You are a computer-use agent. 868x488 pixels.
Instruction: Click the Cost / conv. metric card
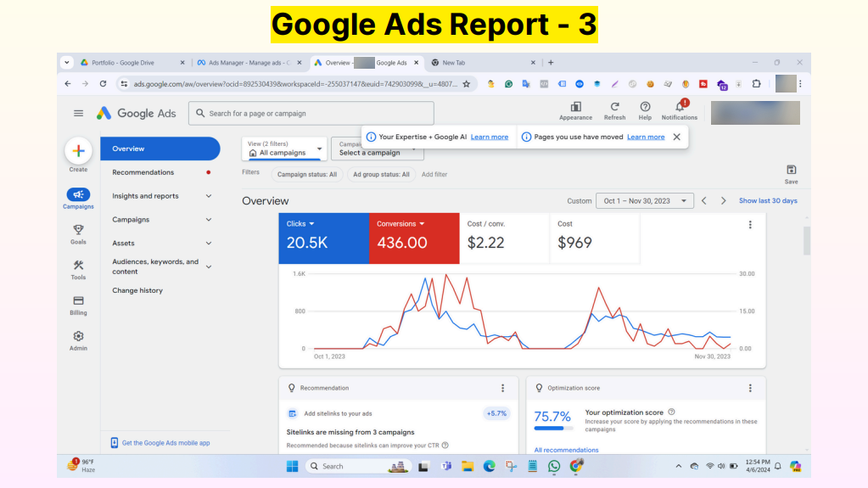click(504, 238)
